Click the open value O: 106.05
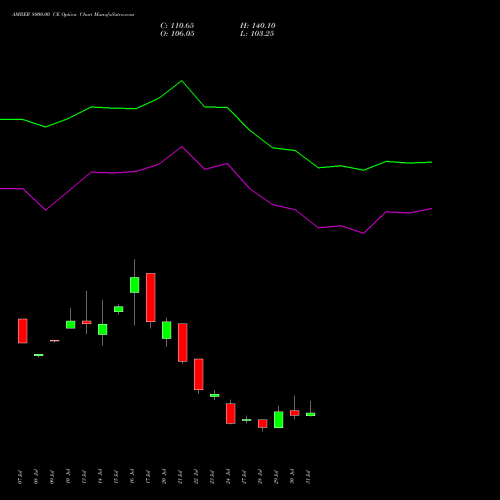The image size is (500, 500). 177,34
